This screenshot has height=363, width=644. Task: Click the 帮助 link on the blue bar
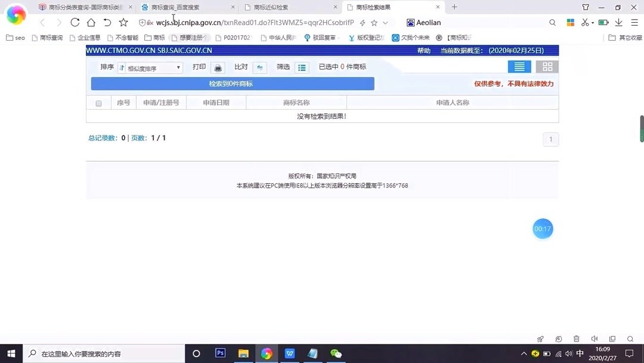(x=423, y=50)
